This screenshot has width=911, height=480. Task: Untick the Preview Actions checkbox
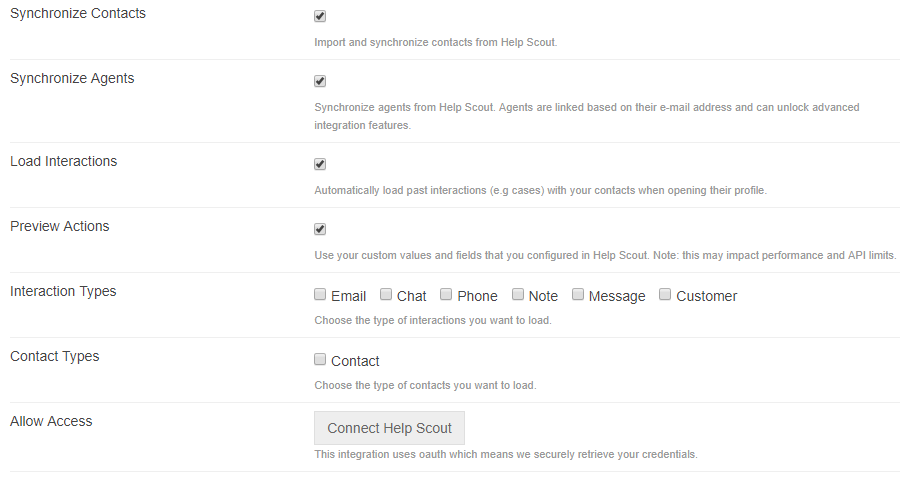pos(320,230)
